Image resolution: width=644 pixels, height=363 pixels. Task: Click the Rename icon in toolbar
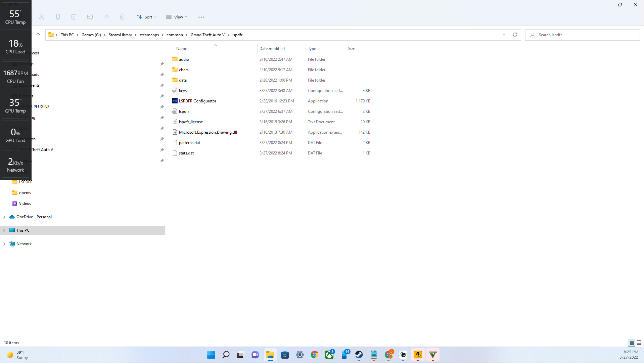click(90, 17)
